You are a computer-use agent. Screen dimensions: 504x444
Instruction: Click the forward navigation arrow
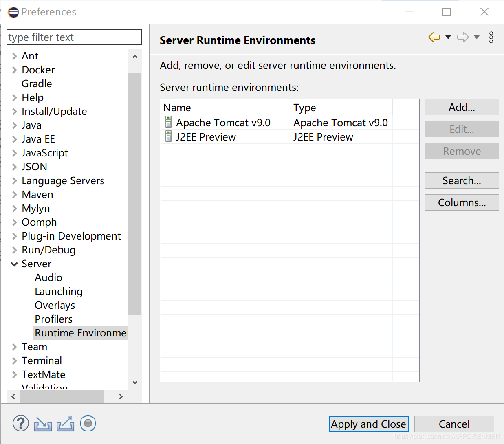[463, 37]
